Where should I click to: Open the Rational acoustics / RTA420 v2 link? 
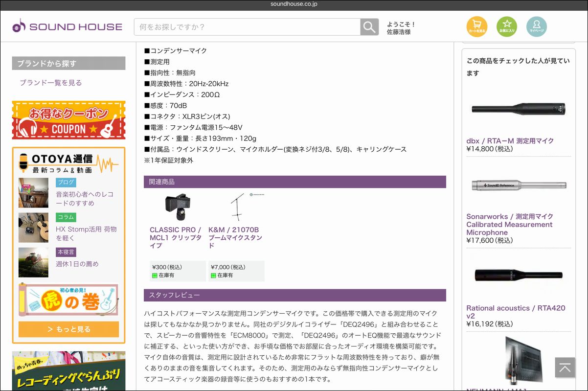pos(516,312)
